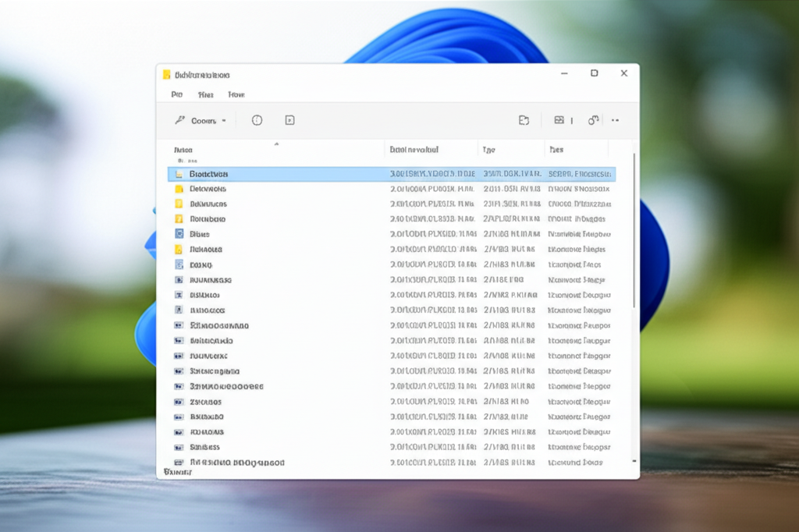Sort by the first (name) column header
This screenshot has width=799, height=532.
[183, 150]
